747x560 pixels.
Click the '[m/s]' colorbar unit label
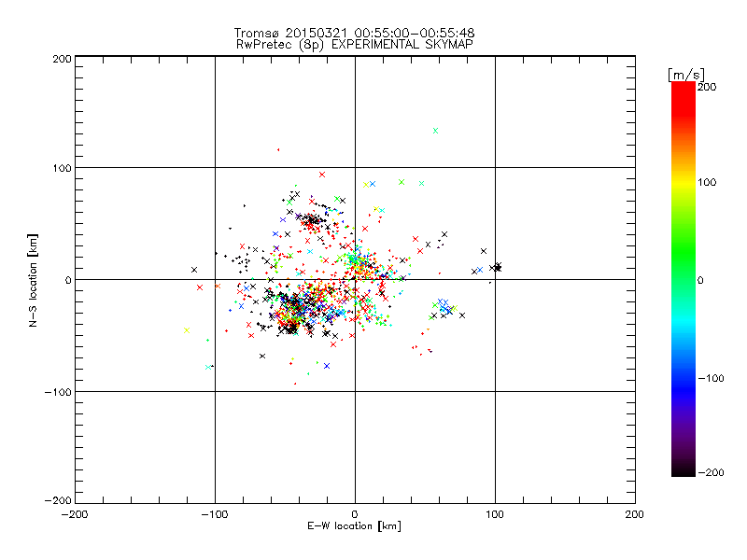pos(685,75)
